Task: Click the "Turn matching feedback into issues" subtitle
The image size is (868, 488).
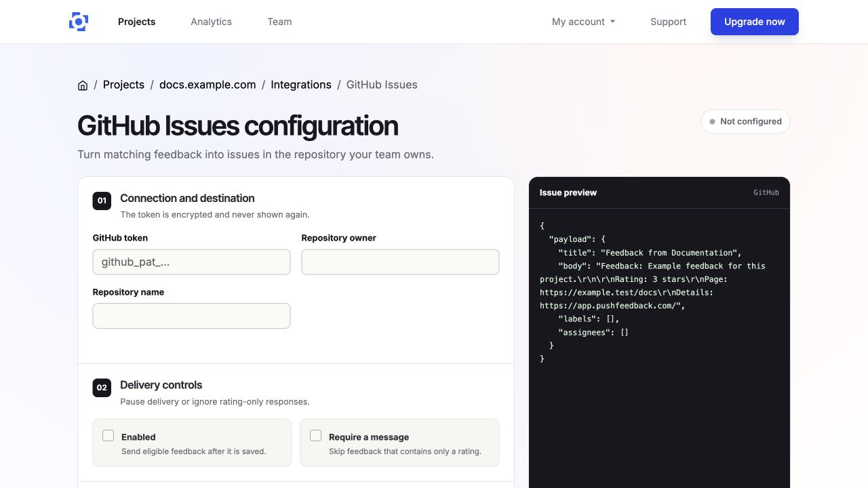Action: [256, 155]
